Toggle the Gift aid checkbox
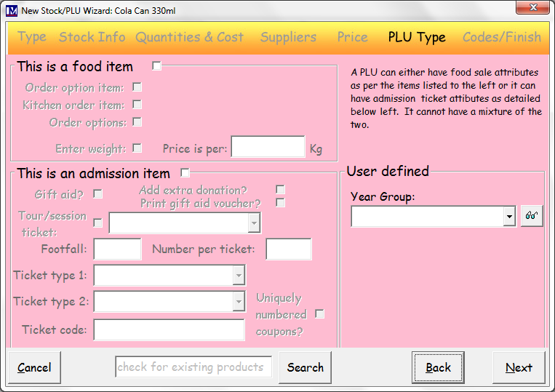 point(97,194)
